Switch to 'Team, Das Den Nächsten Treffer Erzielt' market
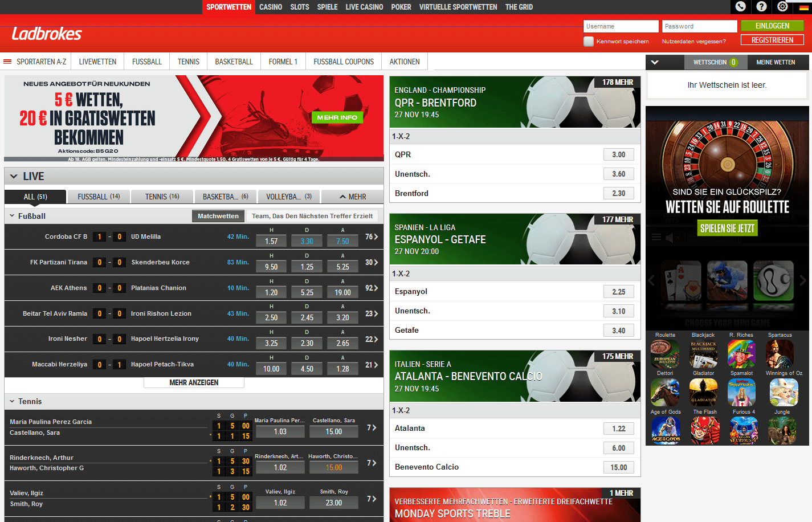The image size is (812, 522). (x=312, y=216)
